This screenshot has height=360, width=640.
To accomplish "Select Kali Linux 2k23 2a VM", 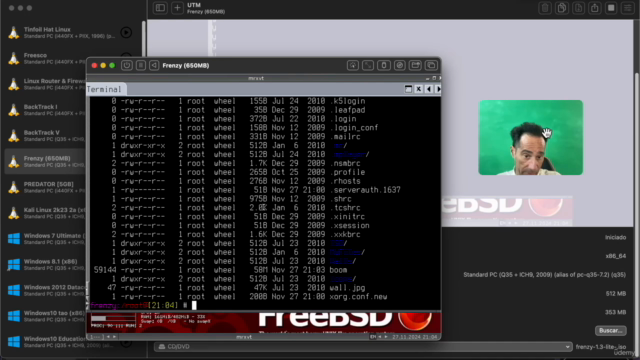I will pos(45,213).
